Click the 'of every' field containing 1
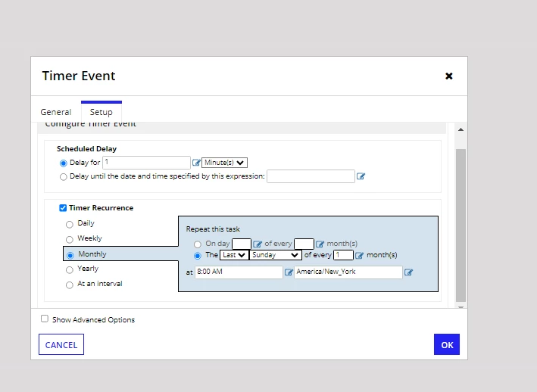Image resolution: width=537 pixels, height=392 pixels. pos(343,255)
